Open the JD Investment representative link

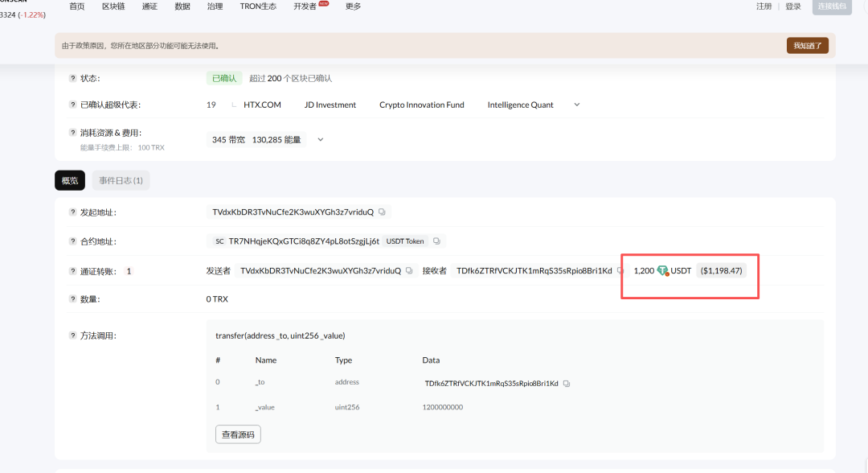pyautogui.click(x=330, y=105)
